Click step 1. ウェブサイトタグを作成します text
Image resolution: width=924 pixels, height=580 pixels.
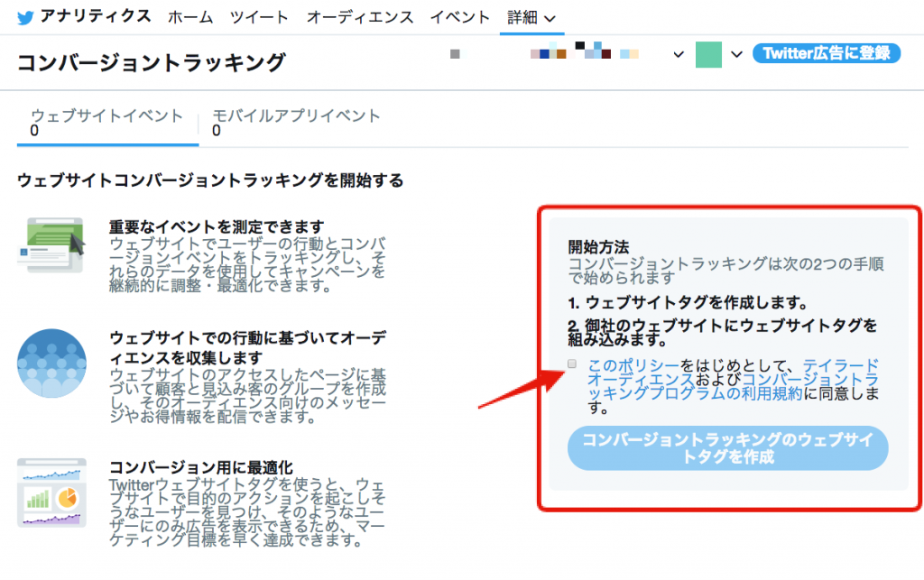688,303
